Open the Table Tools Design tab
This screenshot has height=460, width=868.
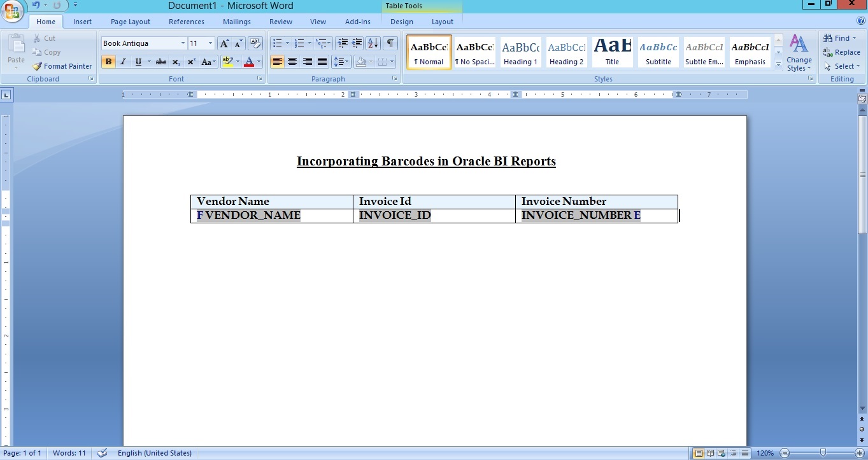401,21
